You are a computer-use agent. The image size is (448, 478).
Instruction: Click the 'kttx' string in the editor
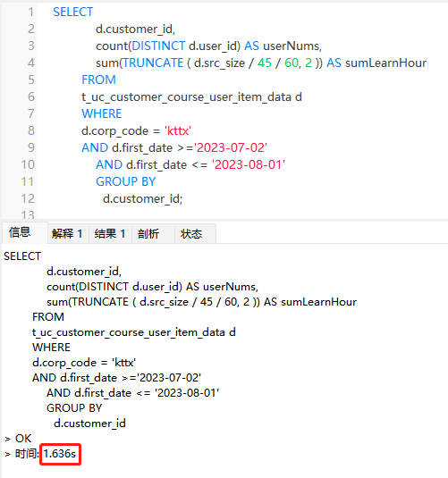[x=178, y=130]
